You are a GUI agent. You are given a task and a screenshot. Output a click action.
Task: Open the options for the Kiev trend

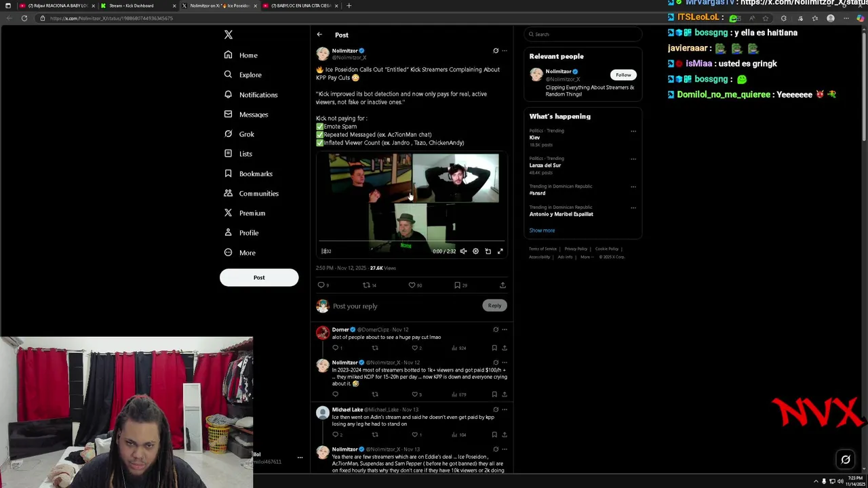click(633, 131)
